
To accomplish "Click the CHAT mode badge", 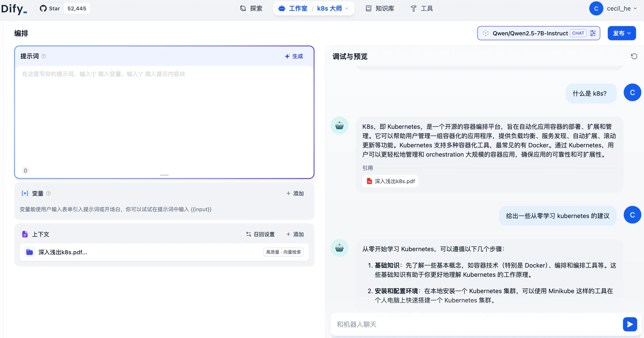I will point(578,33).
